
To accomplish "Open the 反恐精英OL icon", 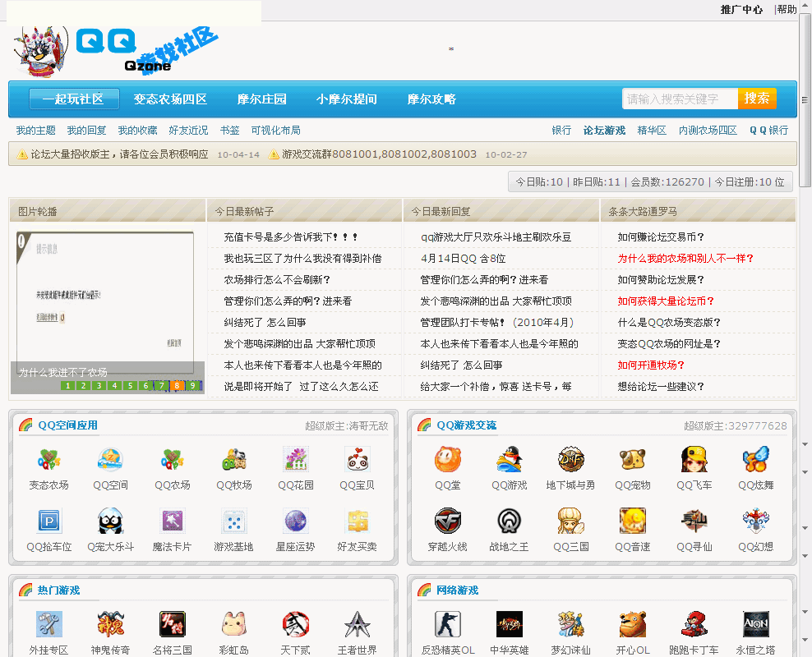I will [x=447, y=624].
